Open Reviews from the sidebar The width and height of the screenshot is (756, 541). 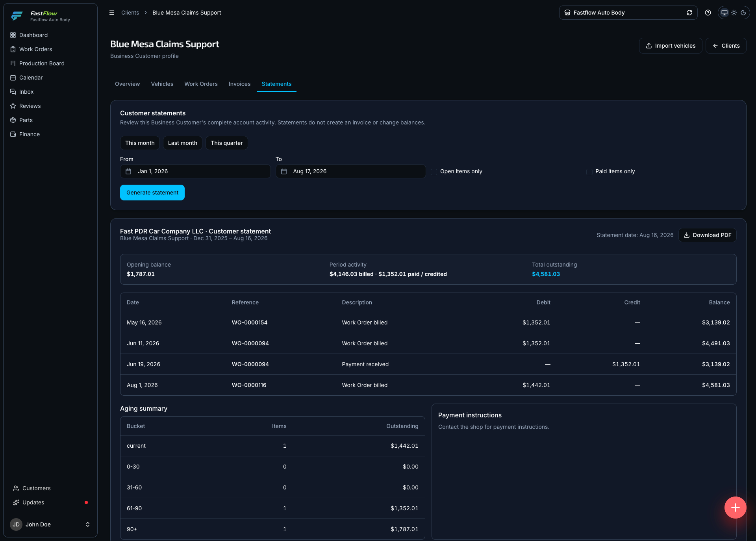point(30,106)
